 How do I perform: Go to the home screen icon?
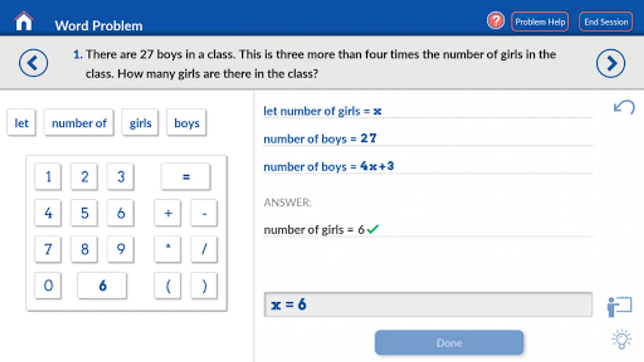[24, 21]
